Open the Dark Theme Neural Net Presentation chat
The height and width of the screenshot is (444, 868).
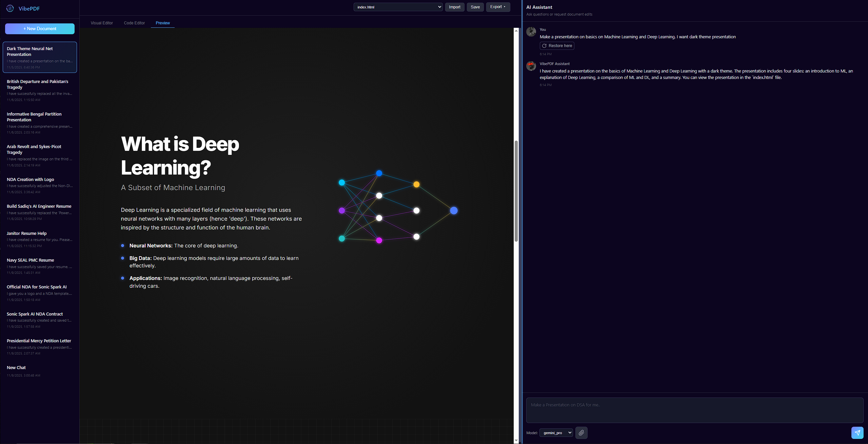click(x=40, y=57)
